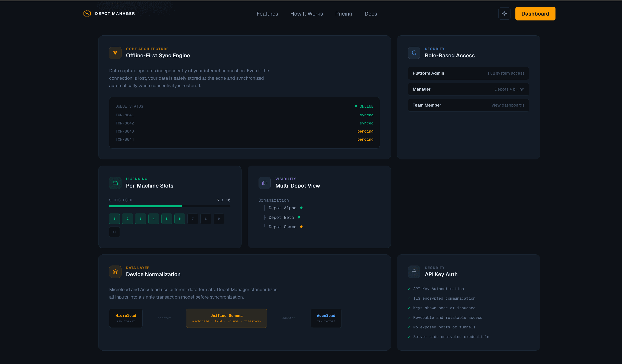The width and height of the screenshot is (622, 364).
Task: Click active slot 3 tile
Action: tap(140, 219)
